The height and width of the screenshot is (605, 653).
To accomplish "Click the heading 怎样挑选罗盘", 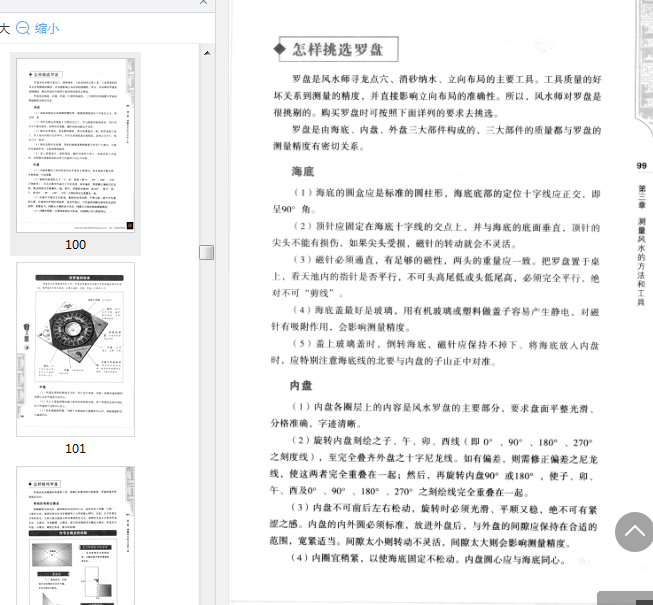I will click(337, 49).
